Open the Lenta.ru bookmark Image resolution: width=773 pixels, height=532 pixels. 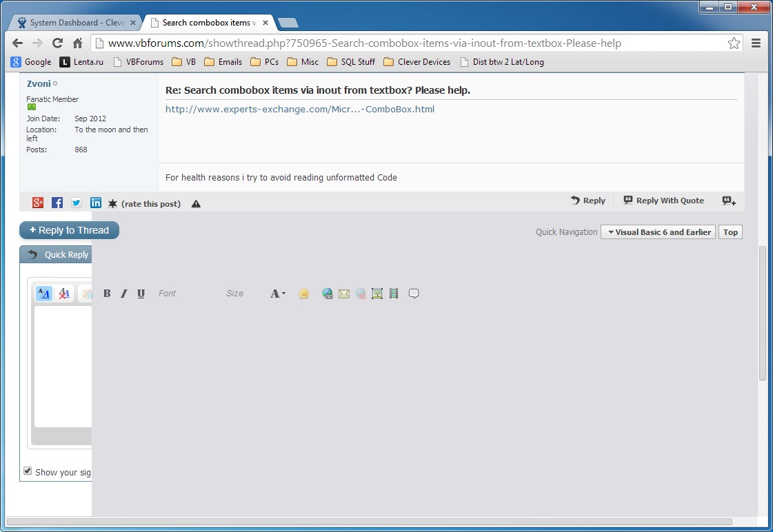point(81,62)
